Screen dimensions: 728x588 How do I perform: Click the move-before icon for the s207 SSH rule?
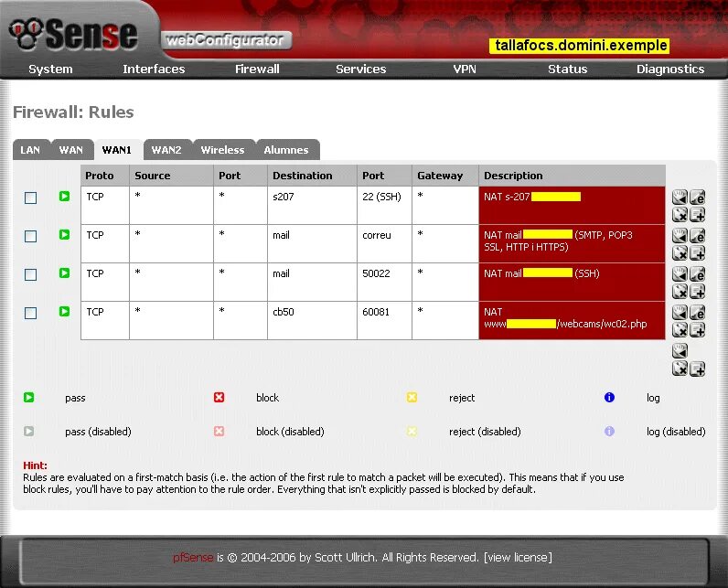680,198
